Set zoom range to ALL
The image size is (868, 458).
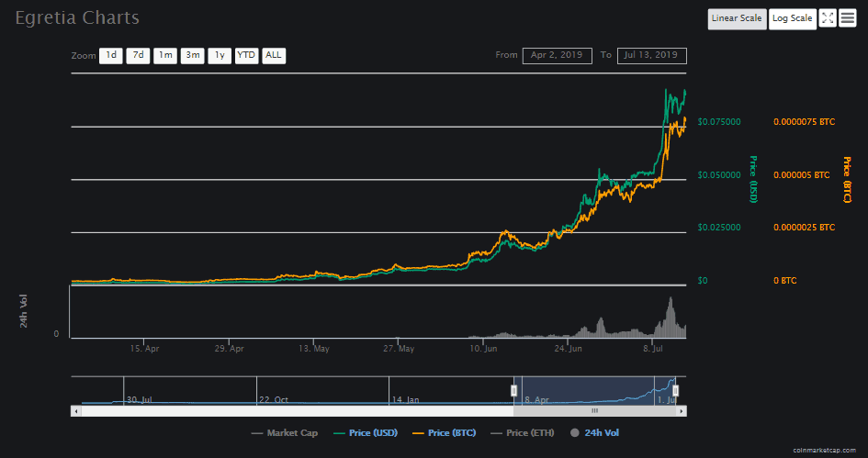[274, 55]
